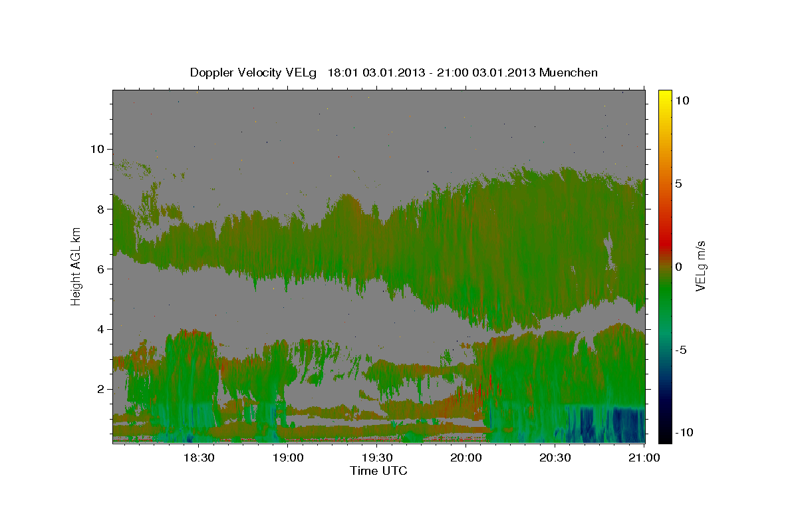Click the height tick label 8
This screenshot has height=532, width=798.
click(102, 209)
